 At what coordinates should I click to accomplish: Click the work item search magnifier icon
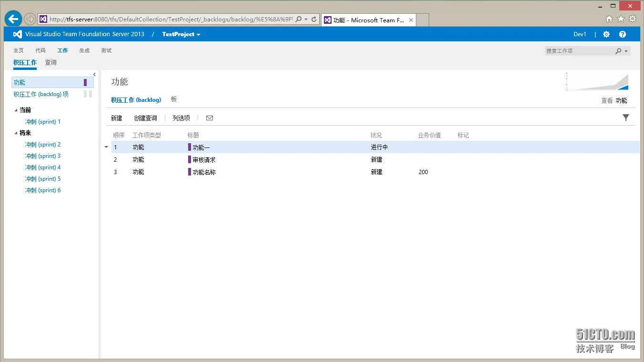tap(618, 51)
